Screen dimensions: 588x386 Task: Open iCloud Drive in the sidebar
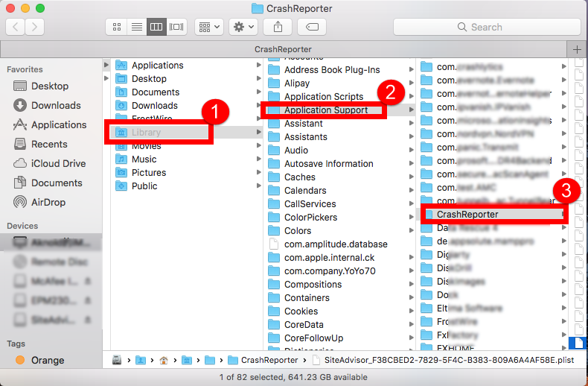pyautogui.click(x=58, y=163)
